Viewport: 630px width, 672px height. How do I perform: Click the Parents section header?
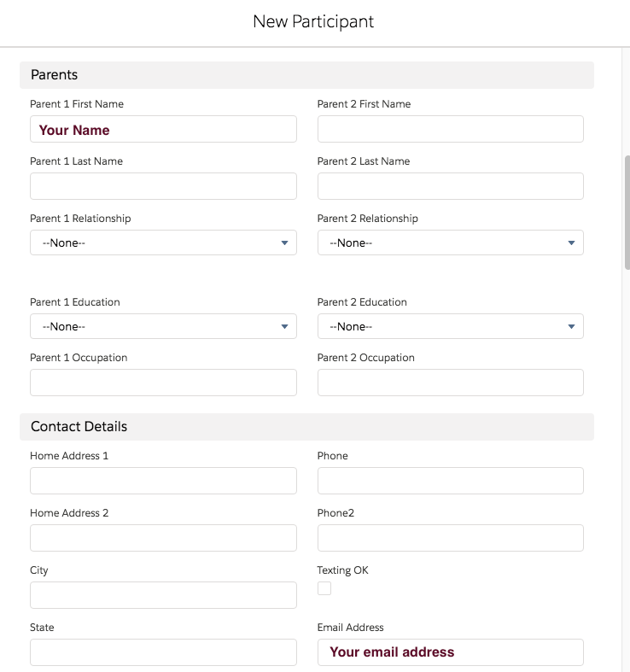pos(306,75)
